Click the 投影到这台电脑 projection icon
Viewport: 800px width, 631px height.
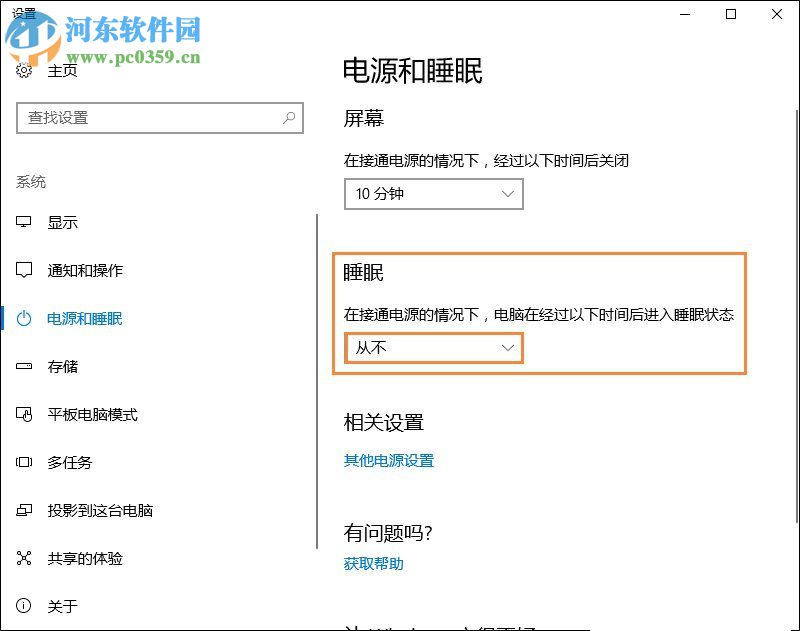point(21,511)
